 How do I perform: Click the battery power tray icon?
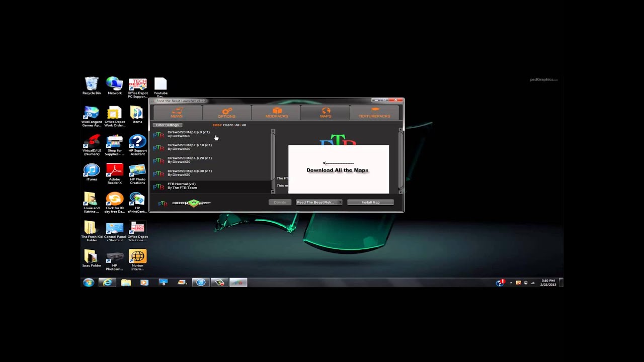[x=526, y=283]
